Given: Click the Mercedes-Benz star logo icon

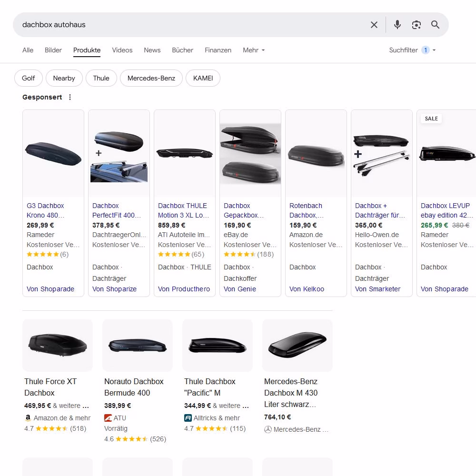Looking at the screenshot, I should click(268, 429).
